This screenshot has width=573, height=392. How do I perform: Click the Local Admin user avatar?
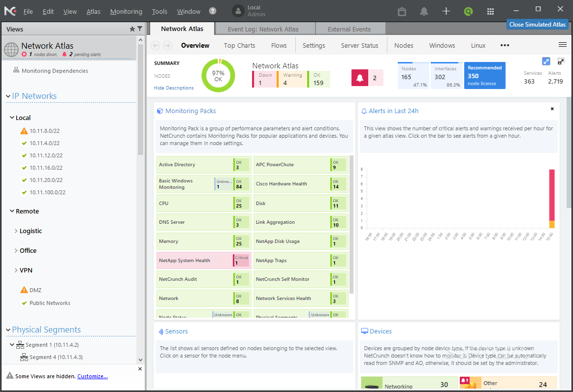coord(238,11)
